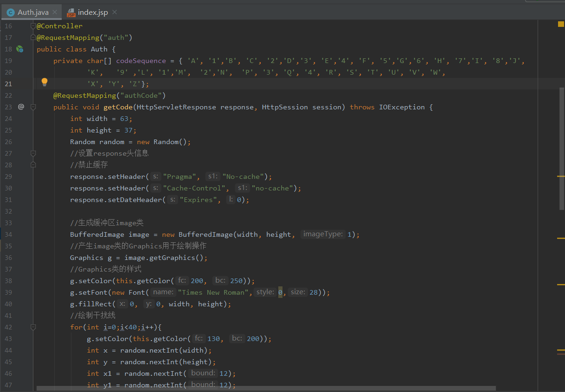Click random.nextInt(height) on line 45

pos(166,362)
